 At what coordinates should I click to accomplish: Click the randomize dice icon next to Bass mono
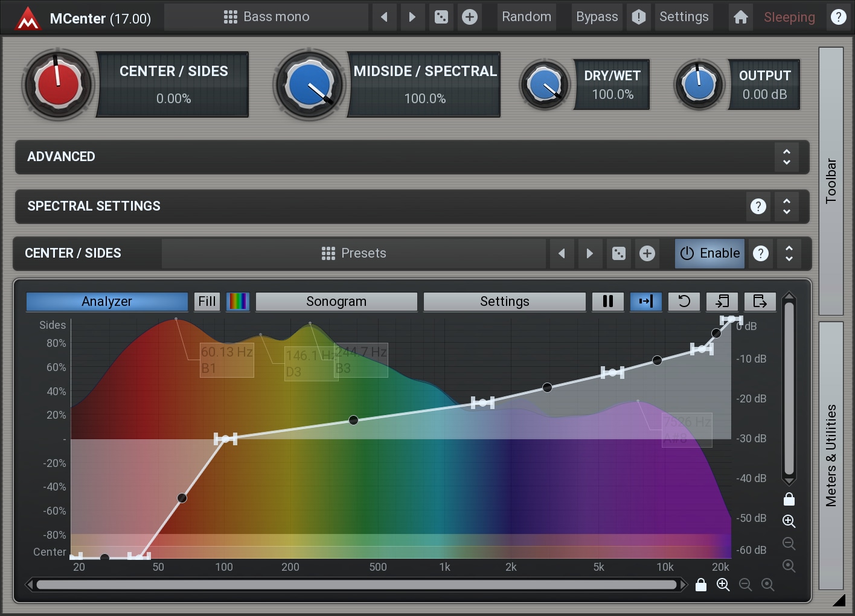(x=441, y=17)
